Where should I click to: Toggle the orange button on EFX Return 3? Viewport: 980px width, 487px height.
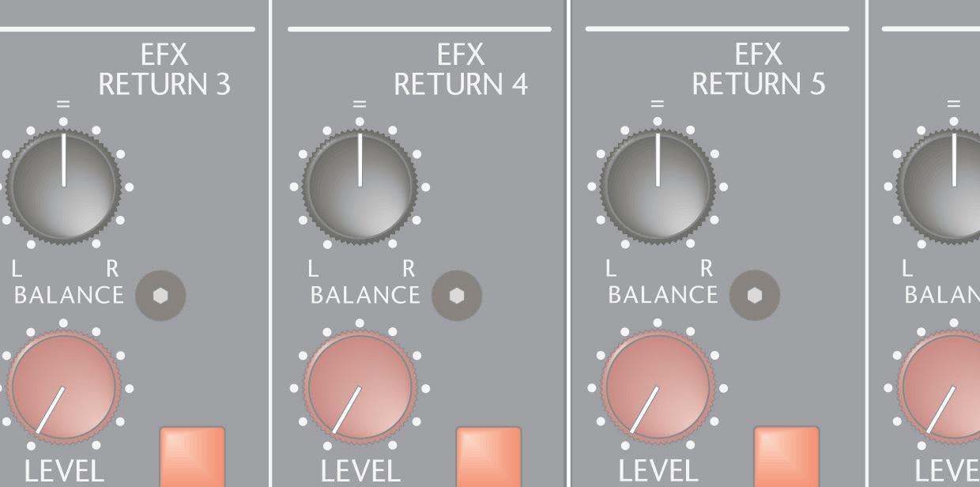193,457
